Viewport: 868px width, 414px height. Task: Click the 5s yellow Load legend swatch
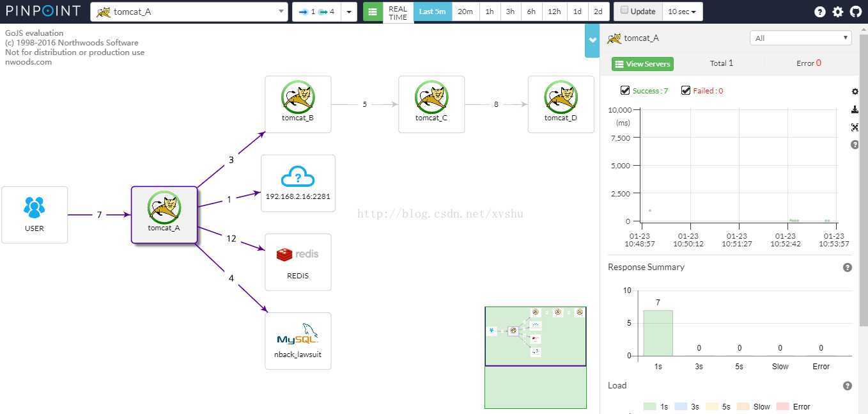tap(711, 407)
